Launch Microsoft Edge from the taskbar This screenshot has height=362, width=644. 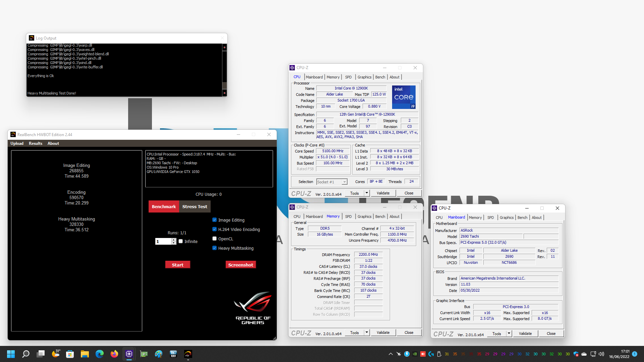100,354
